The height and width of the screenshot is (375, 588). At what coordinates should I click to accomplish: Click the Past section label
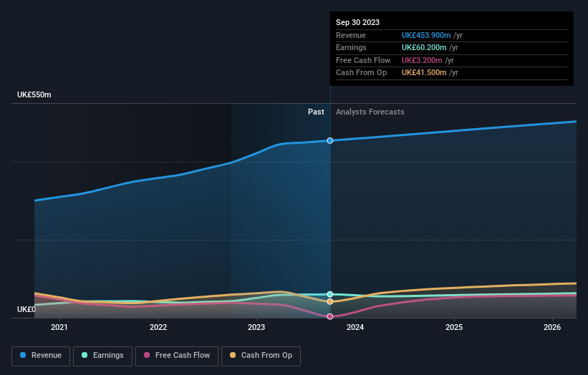click(316, 112)
